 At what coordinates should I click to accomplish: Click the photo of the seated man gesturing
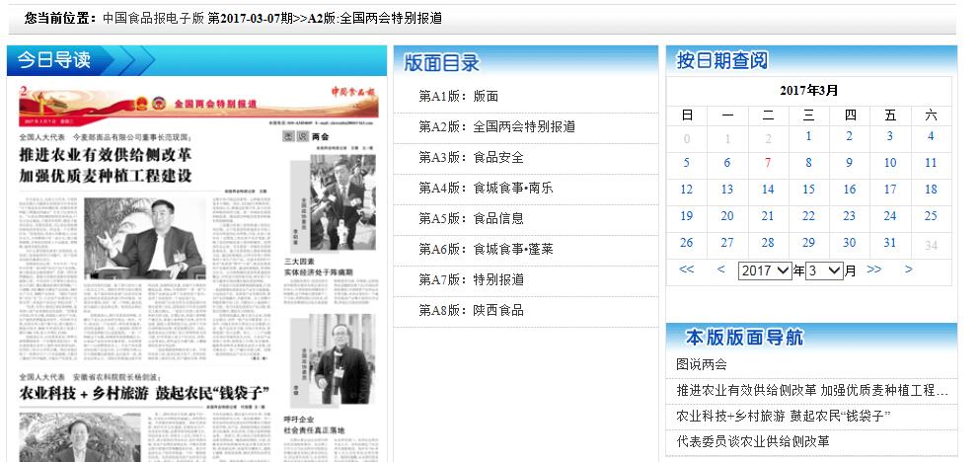(144, 239)
